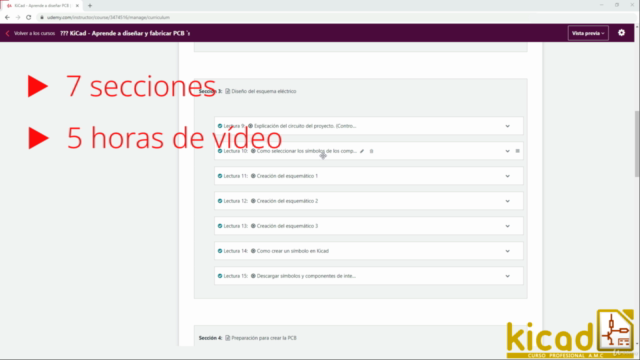Screen dimensions: 640x360
Task: Click the red back chevron in header
Action: coord(7,33)
